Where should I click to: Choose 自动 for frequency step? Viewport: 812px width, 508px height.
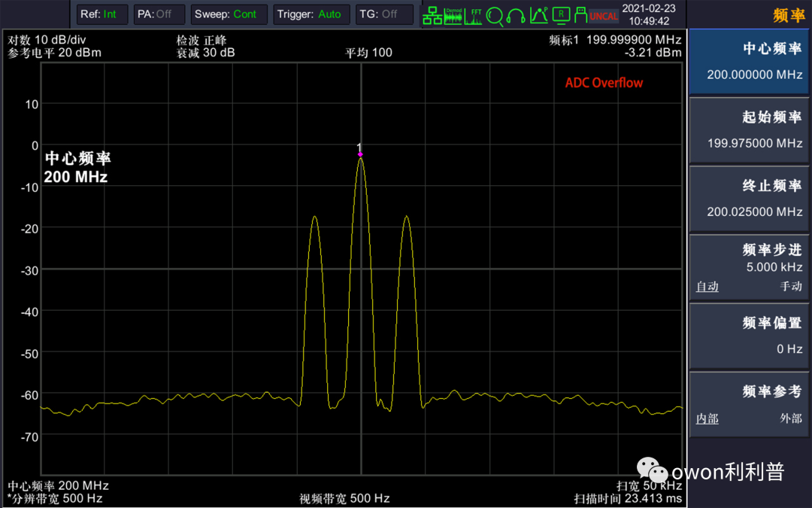pos(707,286)
